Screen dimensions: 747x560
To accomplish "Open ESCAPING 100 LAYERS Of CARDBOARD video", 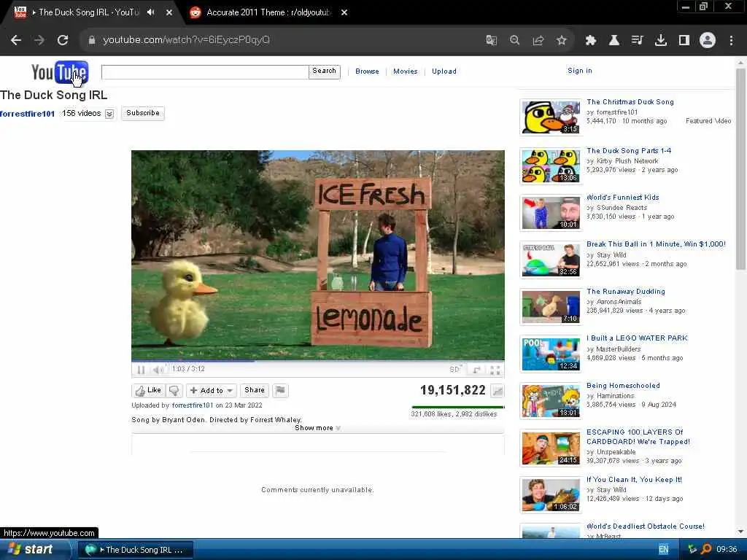I will coord(638,437).
